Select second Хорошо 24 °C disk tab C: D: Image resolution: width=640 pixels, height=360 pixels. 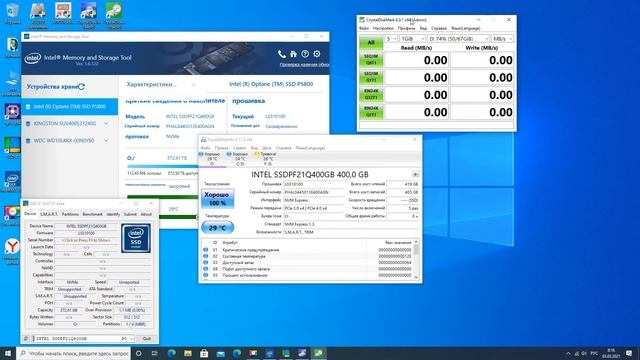tap(240, 159)
